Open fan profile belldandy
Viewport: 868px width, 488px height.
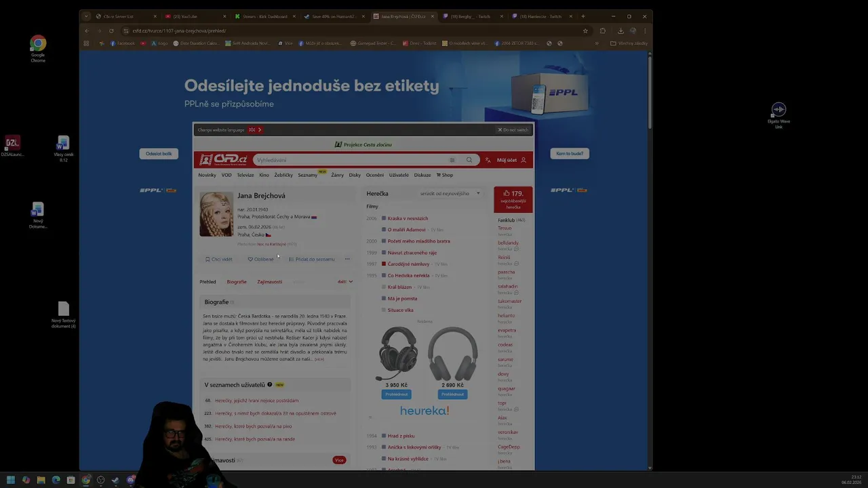click(508, 243)
